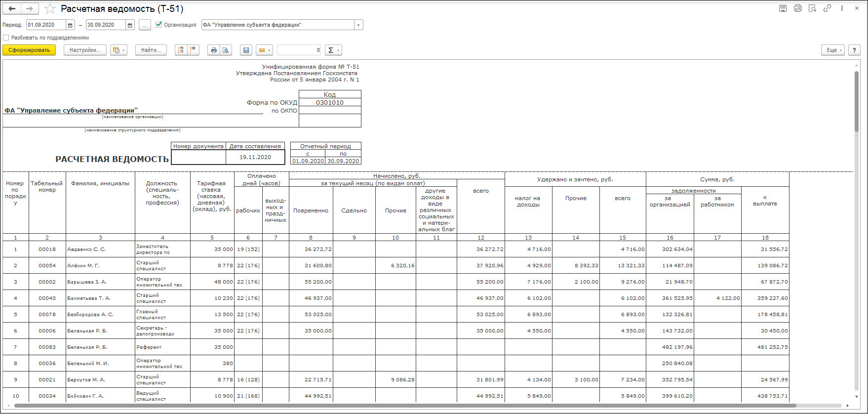The width and height of the screenshot is (868, 414).
Task: Click the налог на доходы column header
Action: click(x=528, y=202)
